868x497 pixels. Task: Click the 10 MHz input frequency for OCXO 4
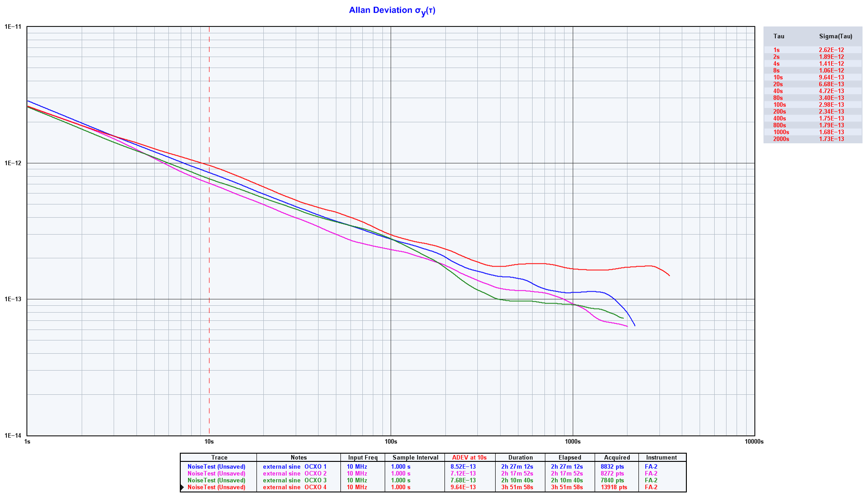[x=357, y=487]
